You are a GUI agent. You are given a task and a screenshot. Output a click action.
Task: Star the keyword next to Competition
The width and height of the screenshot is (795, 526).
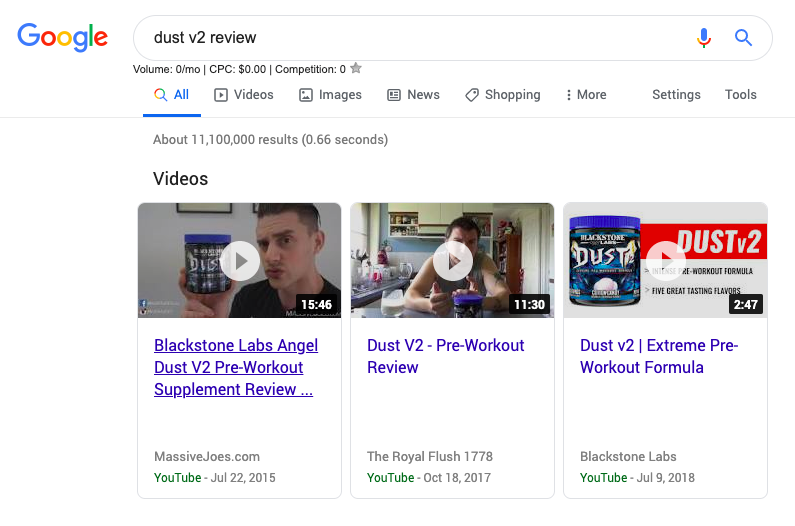[x=356, y=69]
